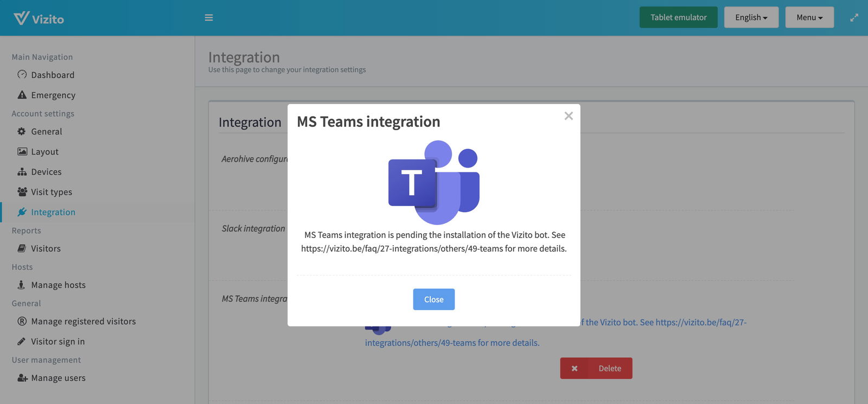Viewport: 868px width, 404px height.
Task: Open Manage registered visitors
Action: click(x=84, y=321)
